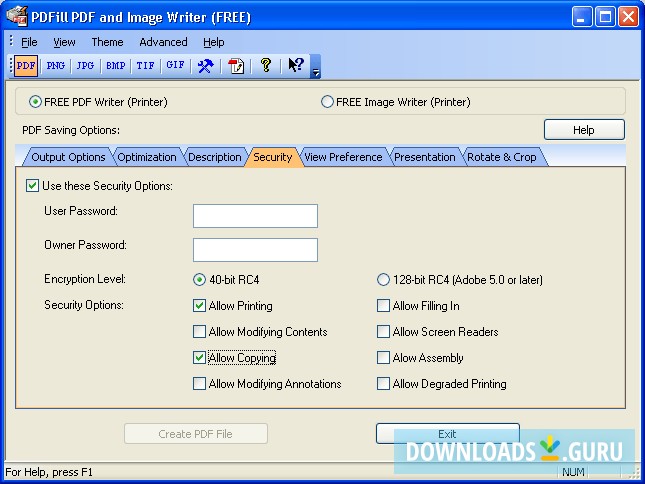Image resolution: width=645 pixels, height=484 pixels.
Task: Open the View menu
Action: pyautogui.click(x=64, y=42)
